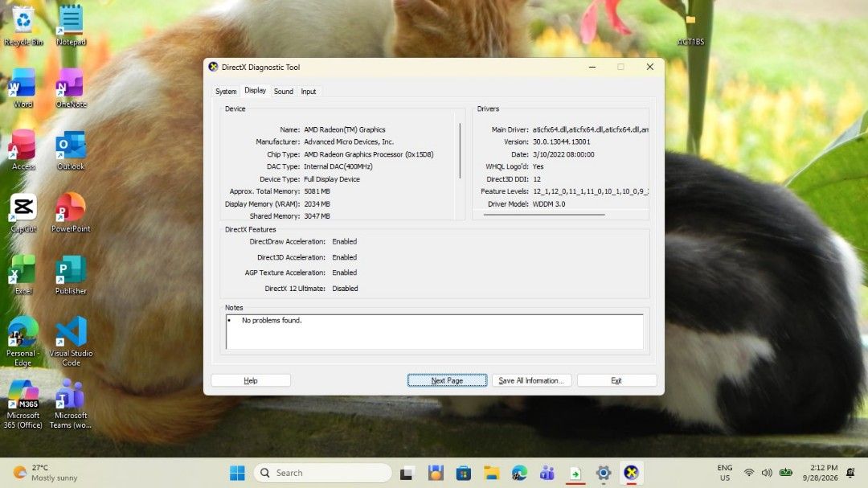Open Microsoft Store from the taskbar
868x488 pixels.
click(x=464, y=473)
